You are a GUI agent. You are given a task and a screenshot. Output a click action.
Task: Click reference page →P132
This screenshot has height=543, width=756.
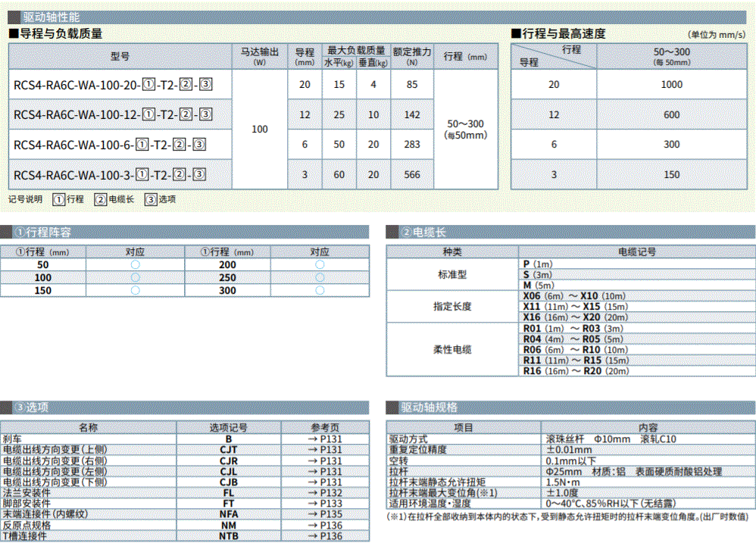point(325,493)
